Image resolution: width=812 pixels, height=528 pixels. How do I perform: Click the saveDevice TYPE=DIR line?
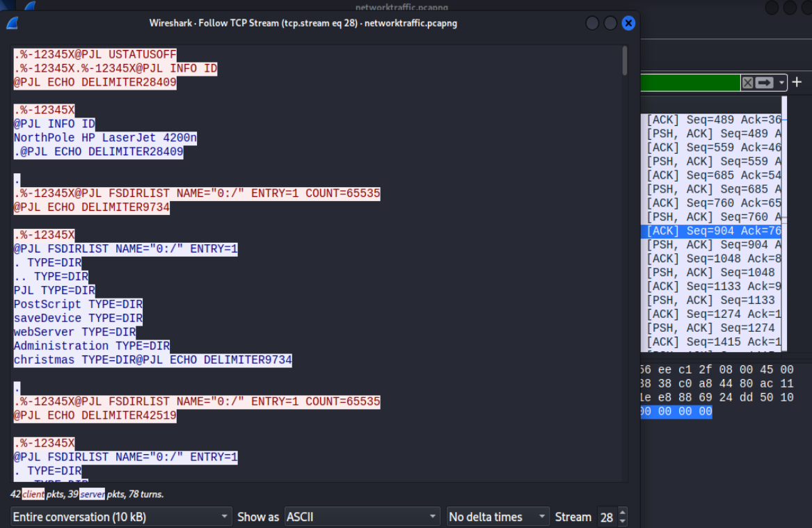click(78, 319)
